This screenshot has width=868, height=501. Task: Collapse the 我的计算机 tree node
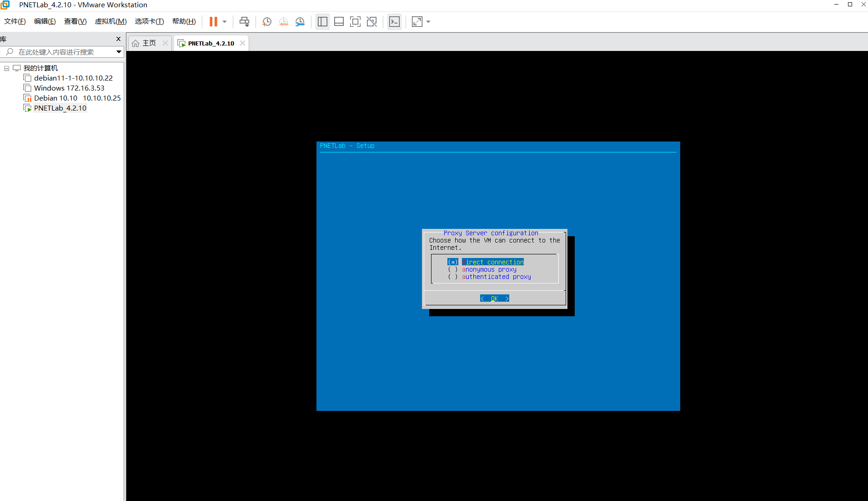point(7,68)
